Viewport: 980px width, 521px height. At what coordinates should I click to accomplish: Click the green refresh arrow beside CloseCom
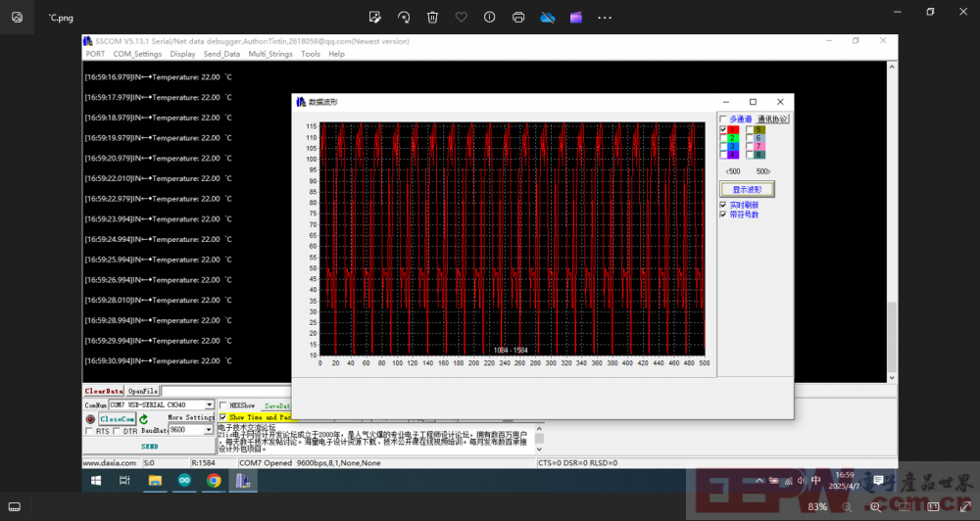pos(144,419)
